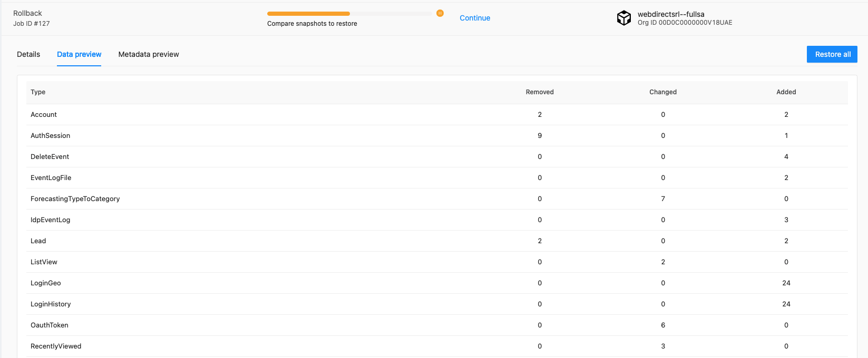The width and height of the screenshot is (868, 358).
Task: Select the Lead type row
Action: point(38,241)
